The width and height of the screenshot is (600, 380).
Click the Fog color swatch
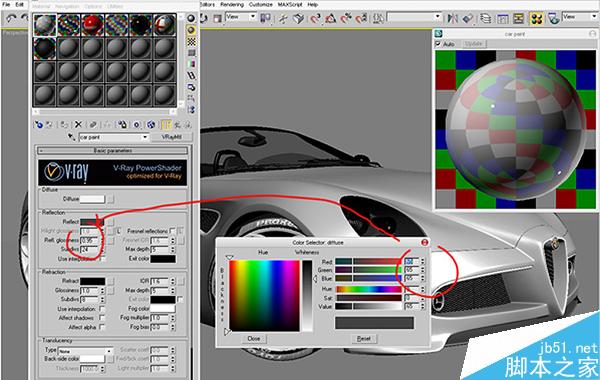(163, 308)
